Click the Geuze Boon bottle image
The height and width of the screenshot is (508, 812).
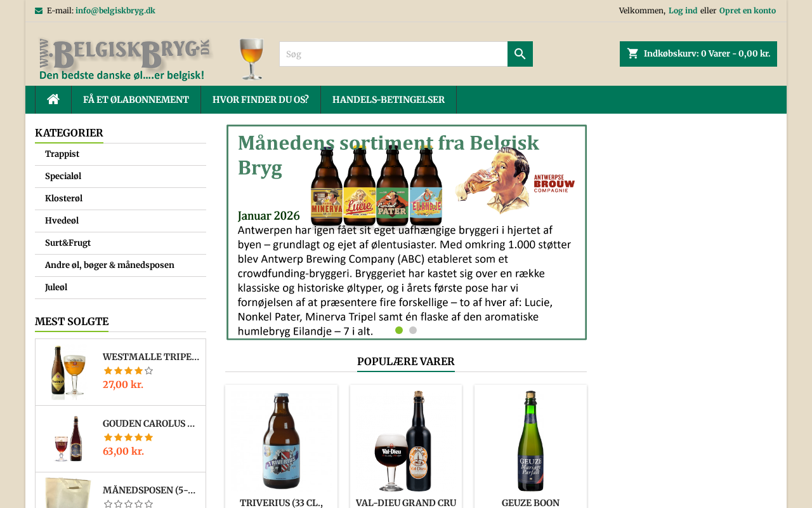[x=530, y=441]
